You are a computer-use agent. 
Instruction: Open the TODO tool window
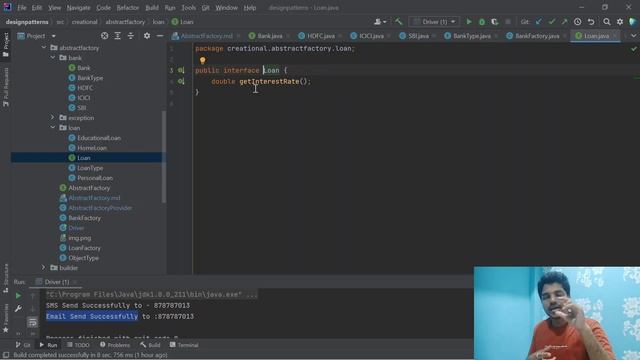pos(78,345)
